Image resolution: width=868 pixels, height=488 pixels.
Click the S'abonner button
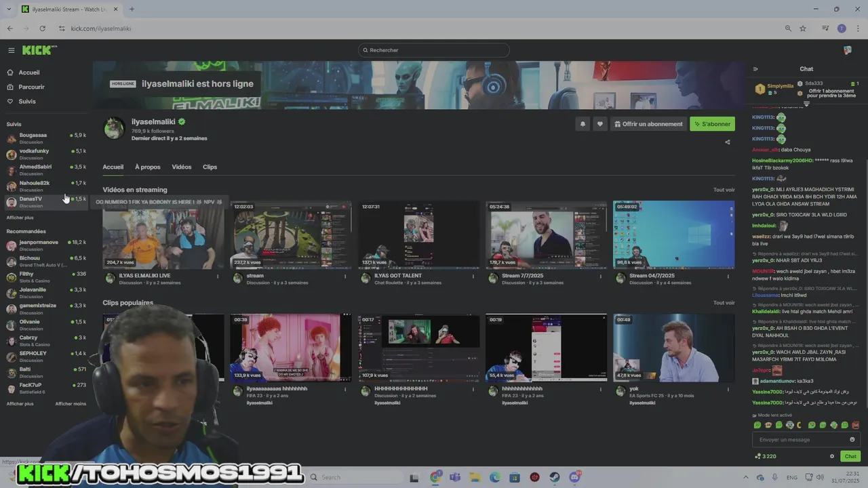click(712, 124)
